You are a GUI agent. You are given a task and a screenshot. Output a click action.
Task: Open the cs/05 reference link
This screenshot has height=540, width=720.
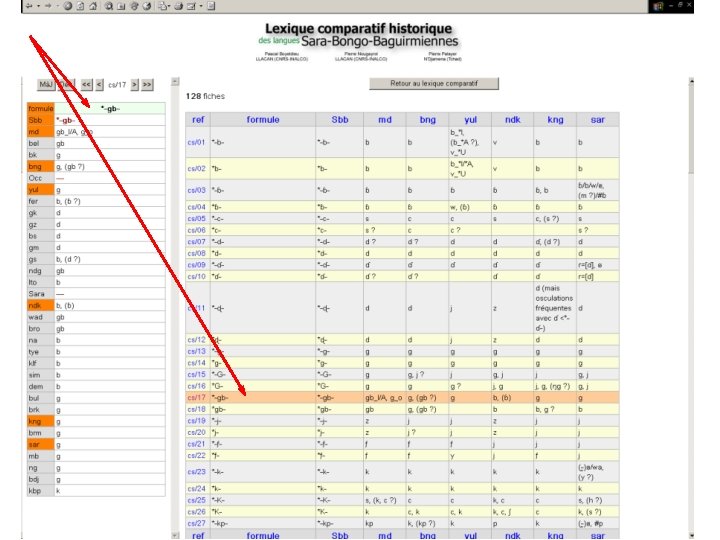pos(196,219)
